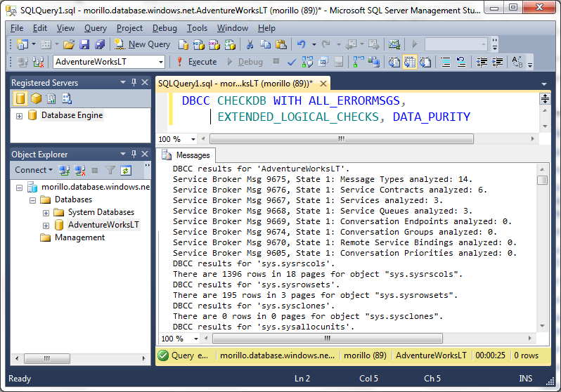Screen dimensions: 561x392
Task: Click the Messages pane vertical scrollbar down arrow
Action: coord(543,326)
